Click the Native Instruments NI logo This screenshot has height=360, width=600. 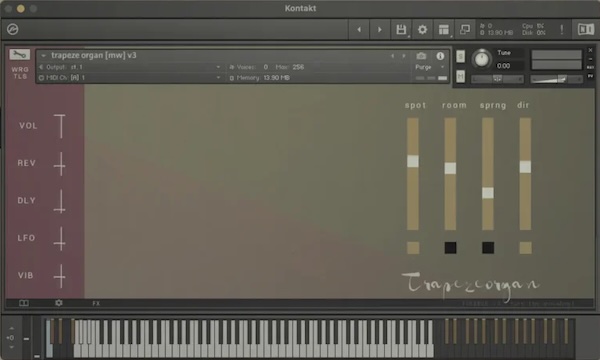[x=585, y=29]
